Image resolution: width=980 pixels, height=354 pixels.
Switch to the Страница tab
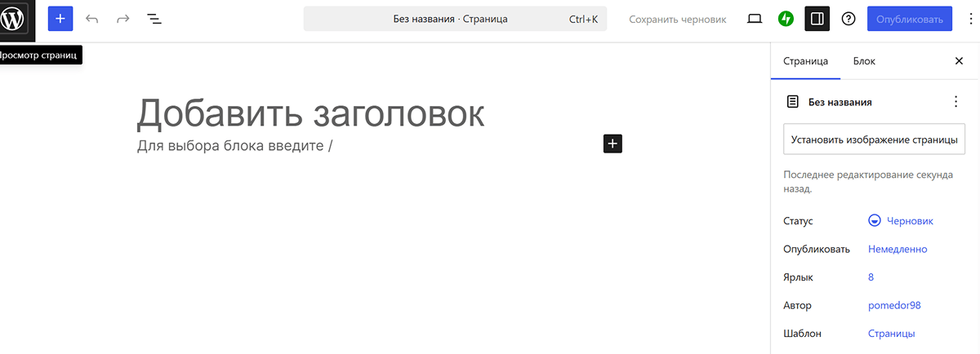(805, 61)
